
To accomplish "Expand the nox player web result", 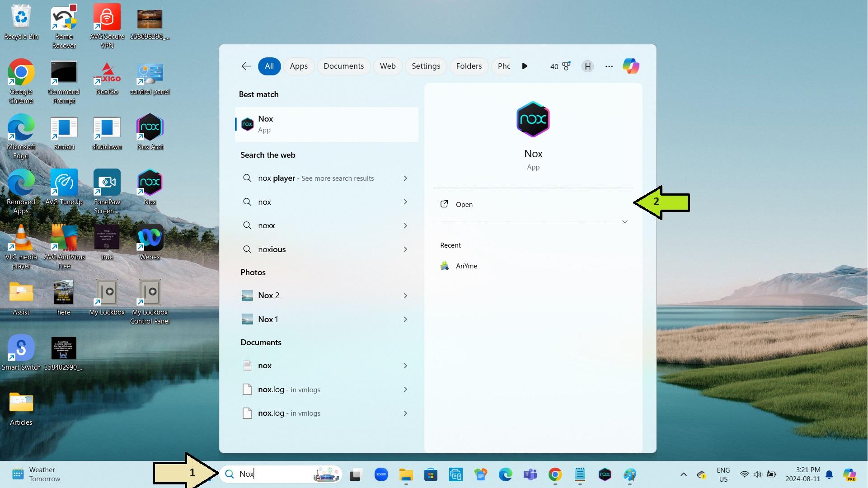I will pyautogui.click(x=405, y=178).
